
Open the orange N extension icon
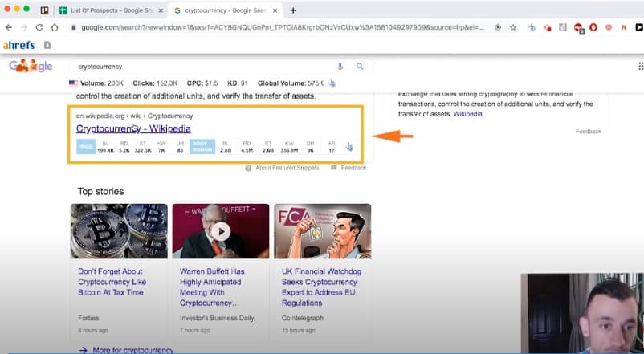(624, 27)
